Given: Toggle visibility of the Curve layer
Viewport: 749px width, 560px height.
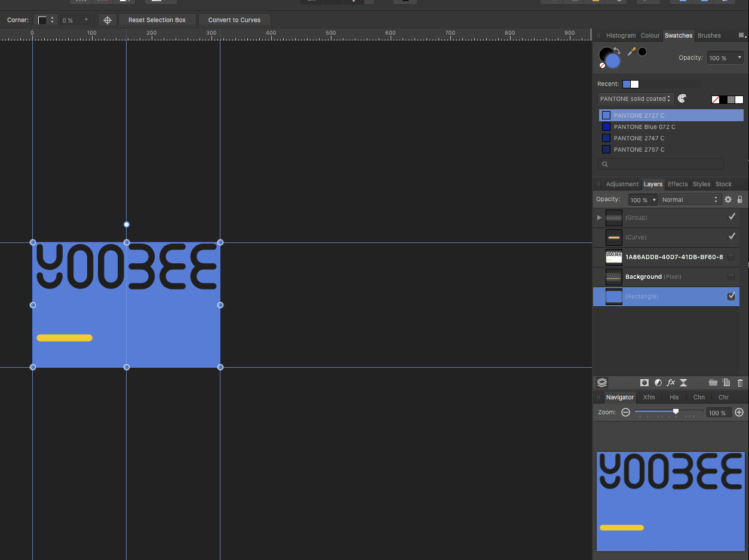Looking at the screenshot, I should point(732,237).
